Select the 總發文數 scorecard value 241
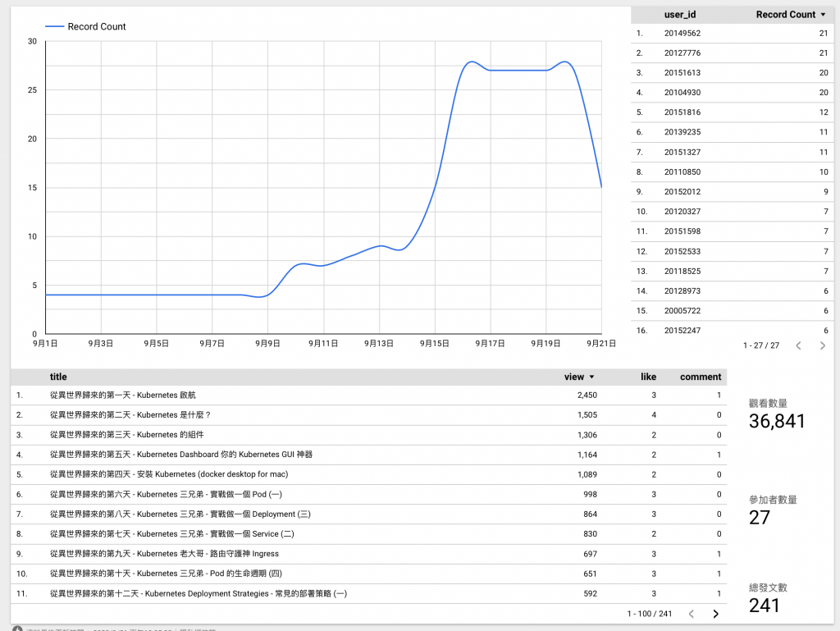Image resolution: width=840 pixels, height=631 pixels. (x=764, y=606)
